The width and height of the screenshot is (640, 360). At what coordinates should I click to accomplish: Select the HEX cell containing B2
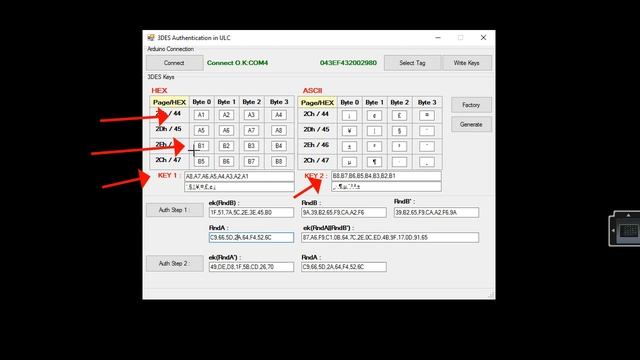coord(226,146)
